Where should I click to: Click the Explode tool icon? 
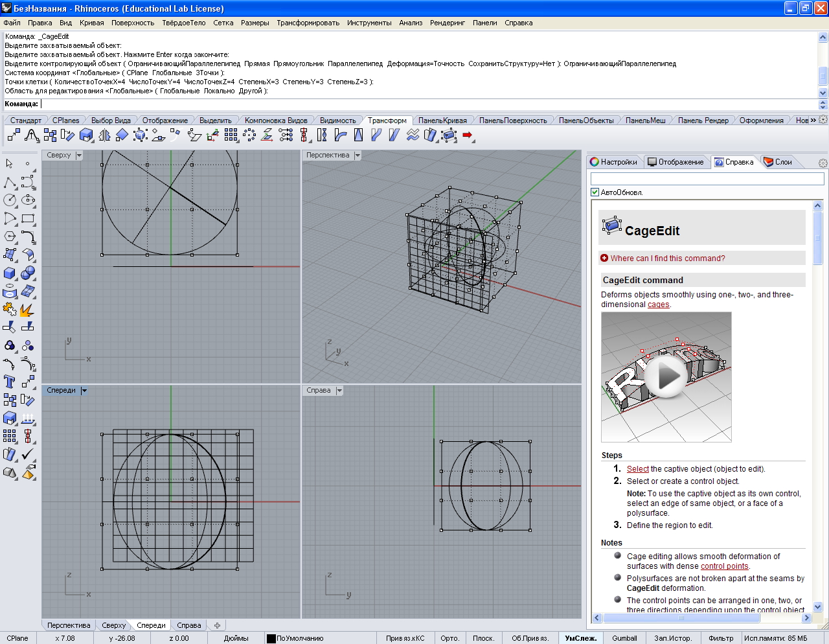point(27,309)
